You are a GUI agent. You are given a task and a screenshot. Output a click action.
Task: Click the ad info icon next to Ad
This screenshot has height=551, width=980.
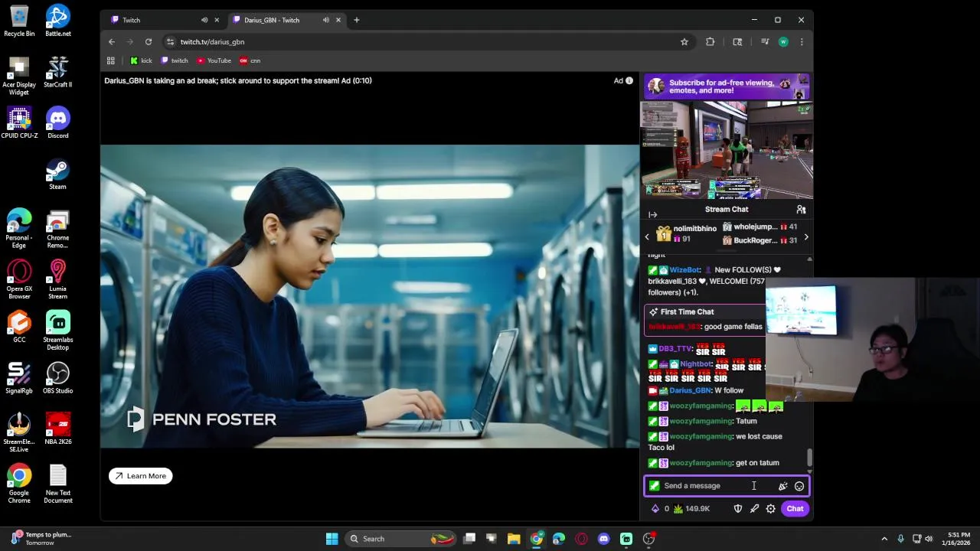(x=629, y=80)
